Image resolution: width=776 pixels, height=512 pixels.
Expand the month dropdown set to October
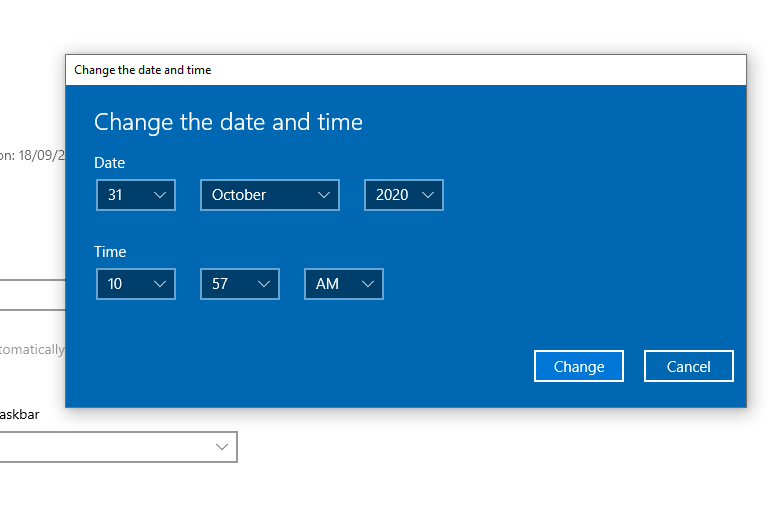point(269,195)
